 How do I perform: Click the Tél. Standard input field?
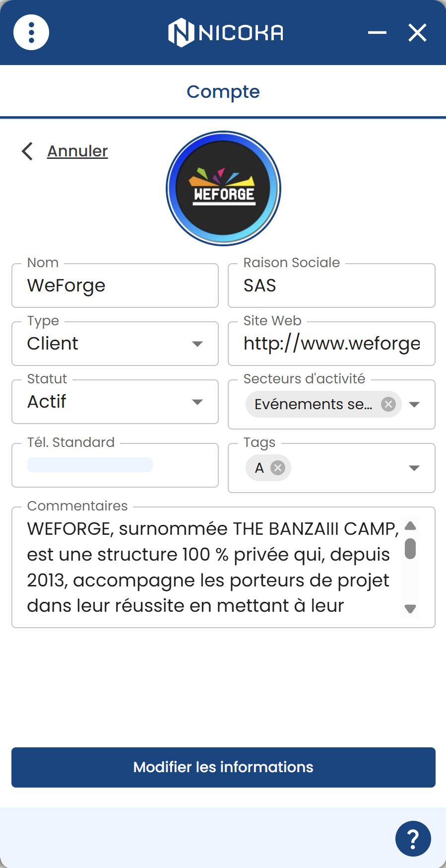pos(115,466)
